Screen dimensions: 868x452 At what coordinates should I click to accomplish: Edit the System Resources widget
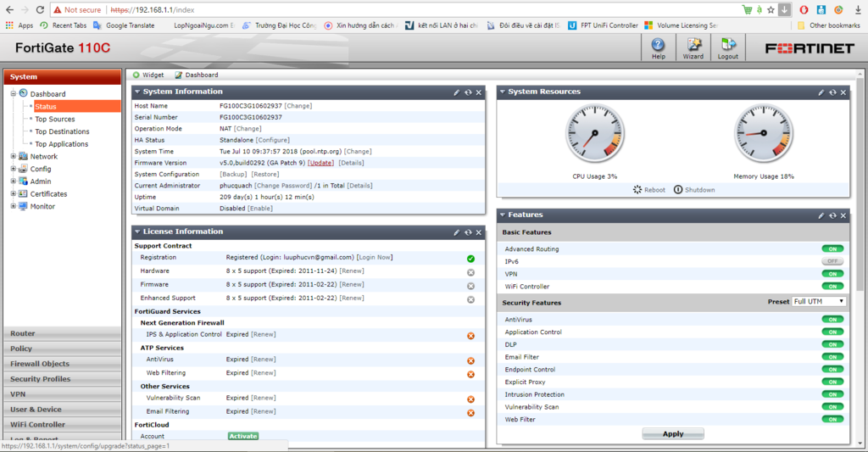click(821, 92)
